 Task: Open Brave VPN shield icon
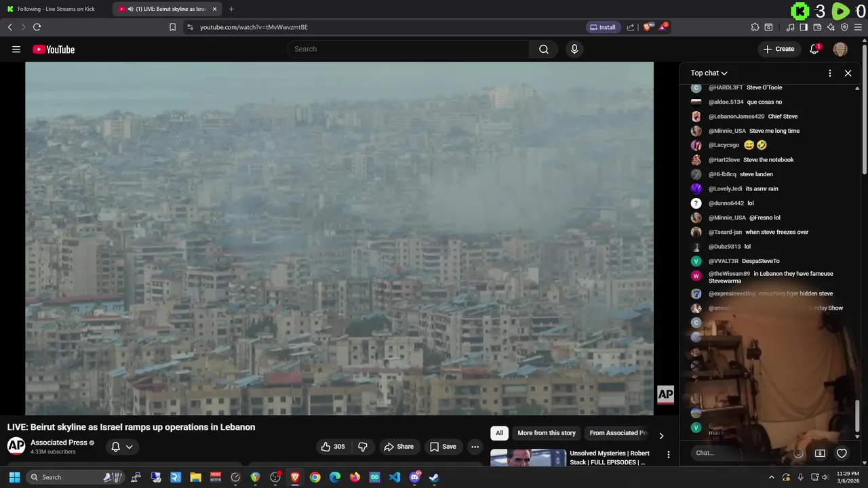844,27
